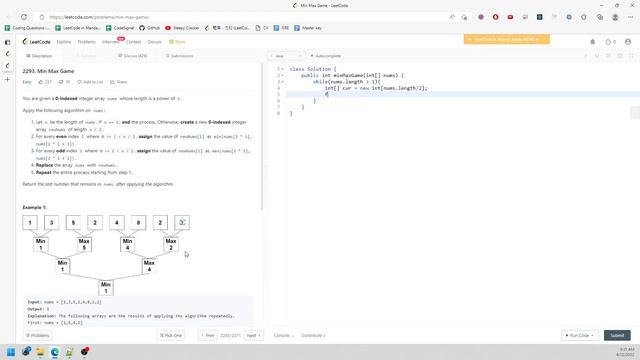
Task: Open the read aloud icon in address bar
Action: [x=452, y=17]
